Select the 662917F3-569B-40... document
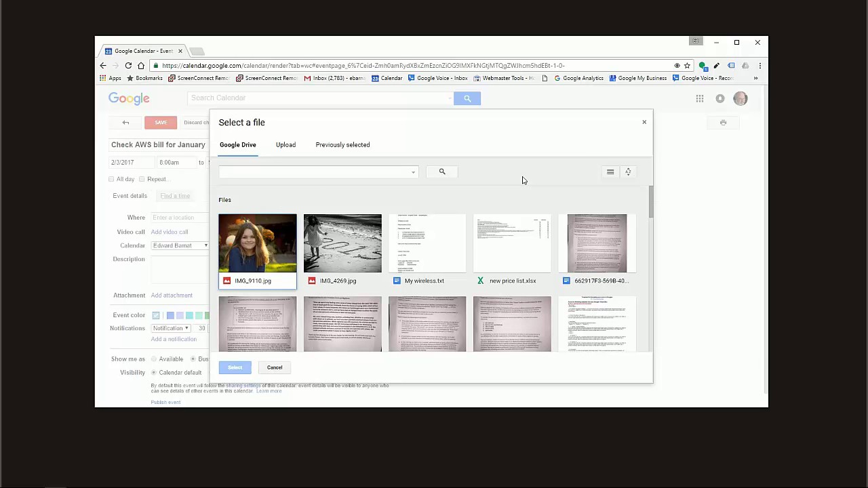 (597, 251)
